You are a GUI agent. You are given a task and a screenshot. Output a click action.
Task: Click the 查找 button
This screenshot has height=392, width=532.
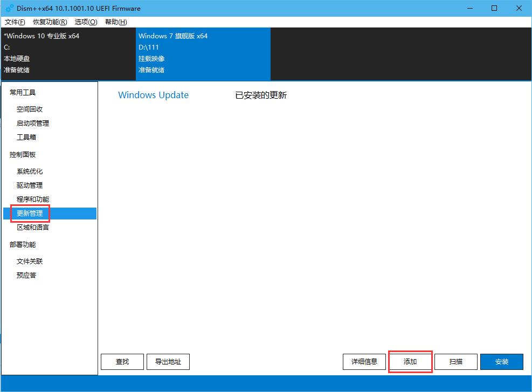click(122, 361)
